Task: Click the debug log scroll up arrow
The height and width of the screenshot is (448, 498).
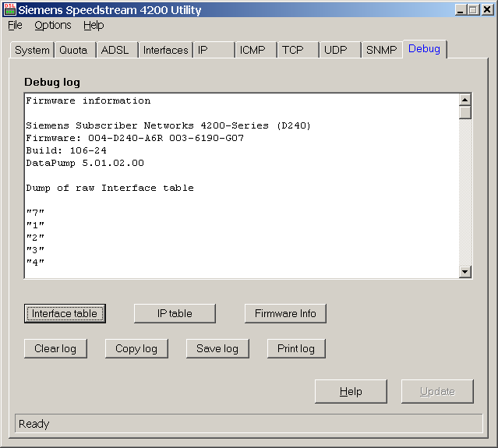Action: 465,100
